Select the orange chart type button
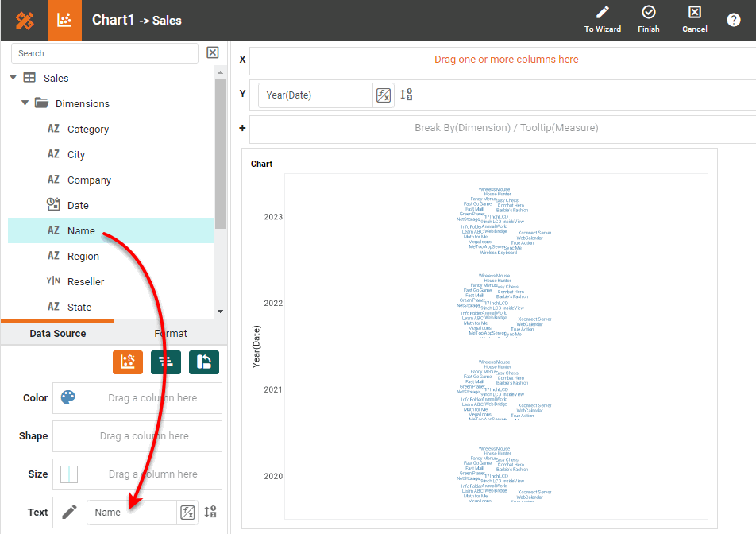The height and width of the screenshot is (534, 756). tap(128, 362)
